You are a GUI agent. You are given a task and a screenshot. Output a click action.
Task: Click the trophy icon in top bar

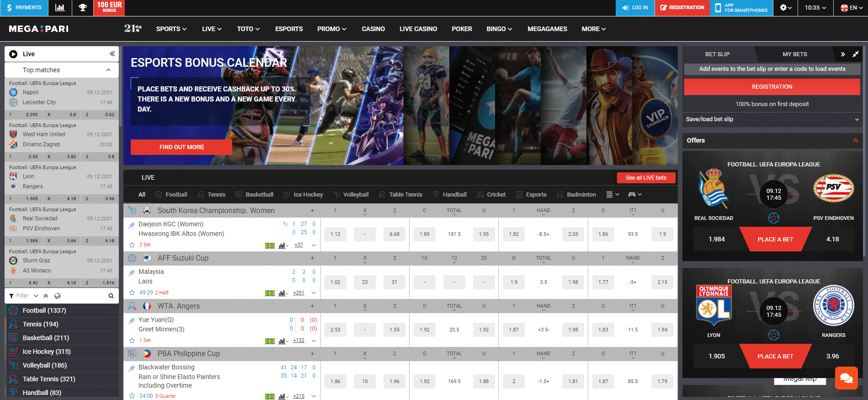tap(83, 8)
